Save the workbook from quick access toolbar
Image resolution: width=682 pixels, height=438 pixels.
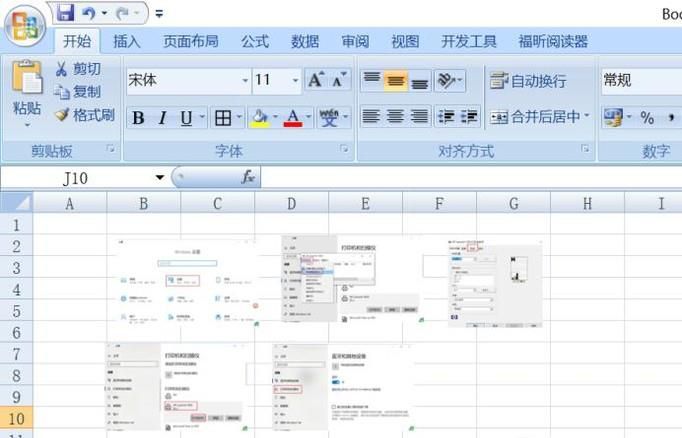click(65, 13)
